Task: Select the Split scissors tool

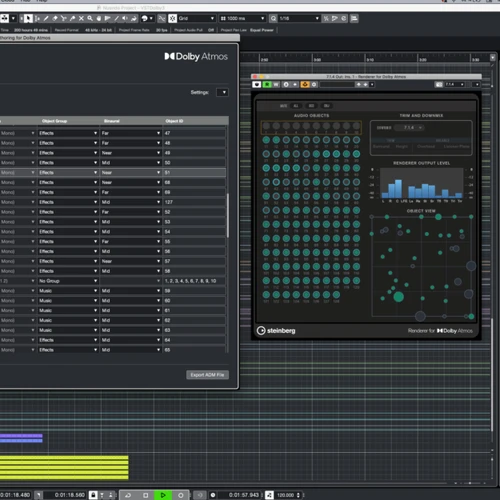Action: pyautogui.click(x=64, y=18)
